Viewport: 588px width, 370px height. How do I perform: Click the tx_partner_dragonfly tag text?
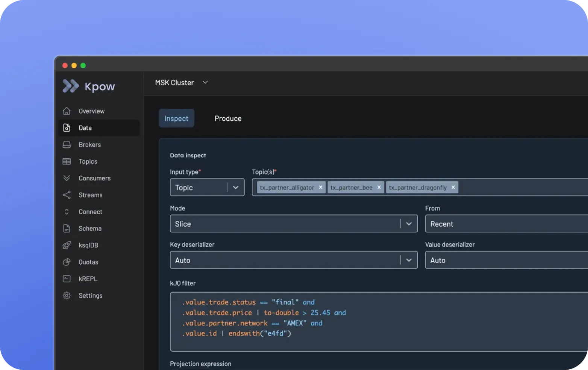click(x=418, y=187)
